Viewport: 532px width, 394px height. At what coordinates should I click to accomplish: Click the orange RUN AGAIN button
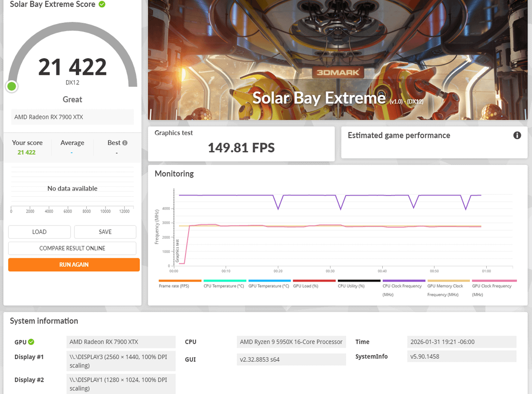[74, 265]
